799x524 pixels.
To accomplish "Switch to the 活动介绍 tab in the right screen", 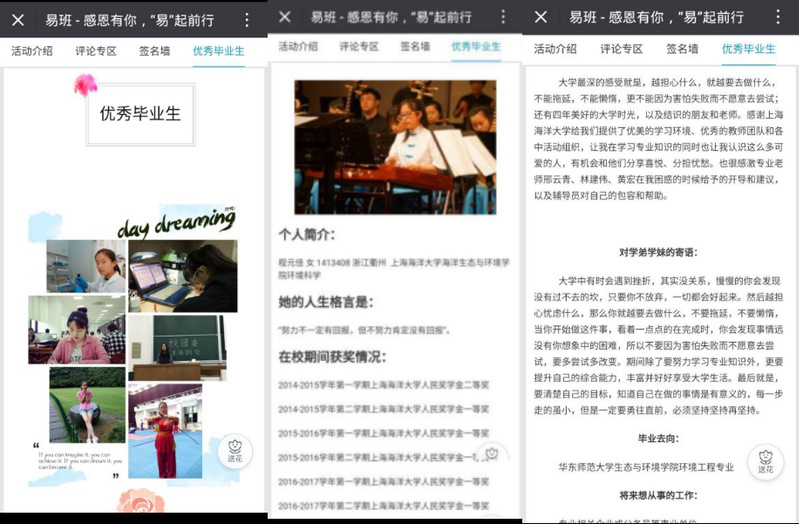I will [x=555, y=48].
